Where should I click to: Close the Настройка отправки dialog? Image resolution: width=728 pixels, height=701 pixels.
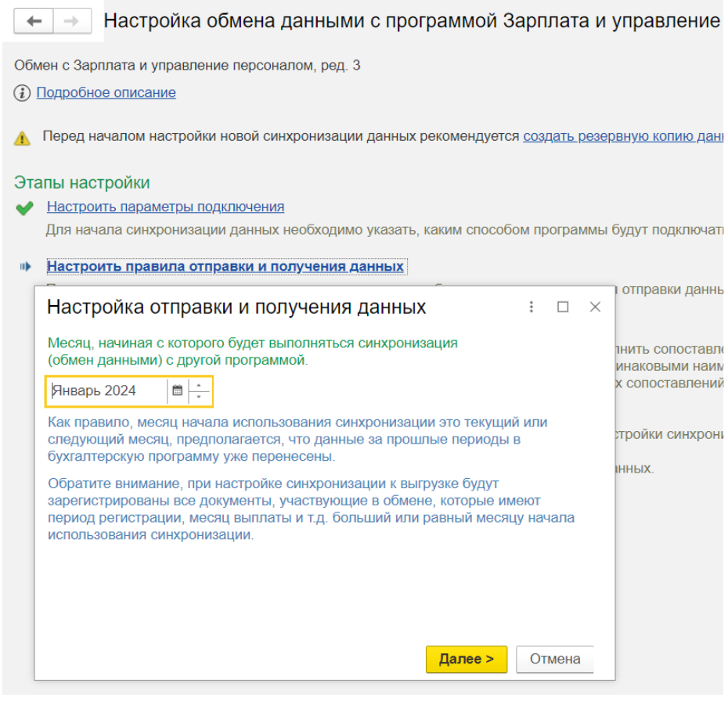pyautogui.click(x=595, y=307)
